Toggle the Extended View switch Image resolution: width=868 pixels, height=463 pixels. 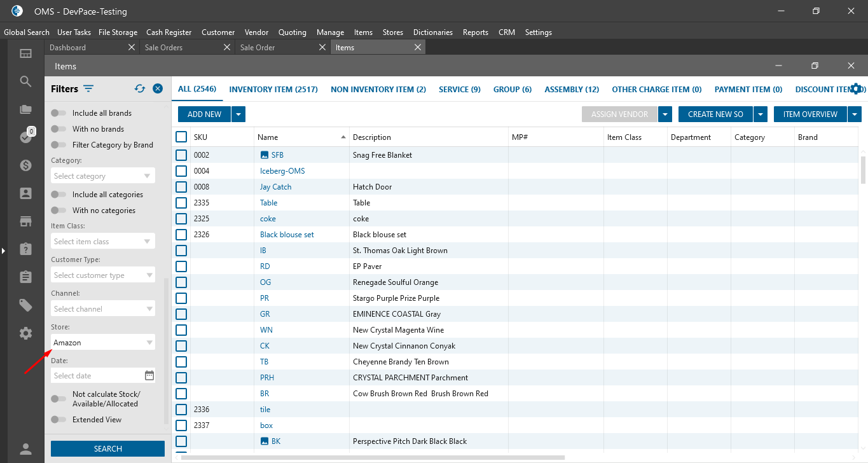tap(59, 420)
